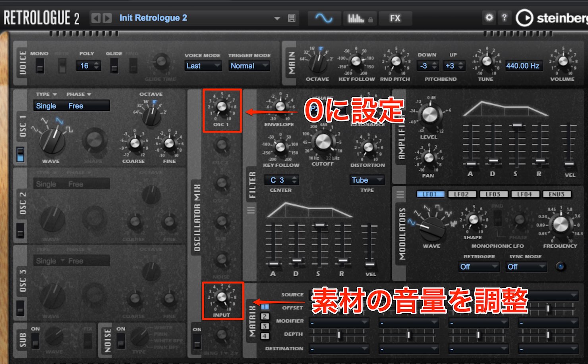Image resolution: width=588 pixels, height=364 pixels.
Task: Select the LFO4 modulator tab
Action: [524, 195]
